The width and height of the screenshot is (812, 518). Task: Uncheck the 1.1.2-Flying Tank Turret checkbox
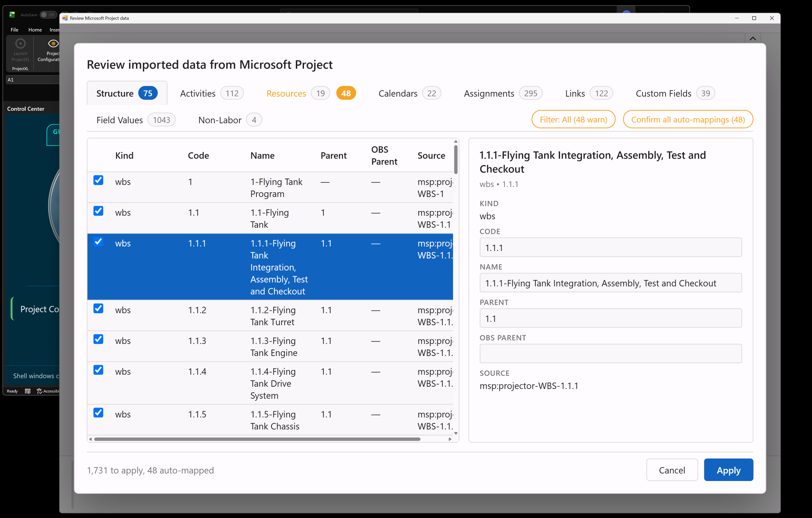(98, 308)
